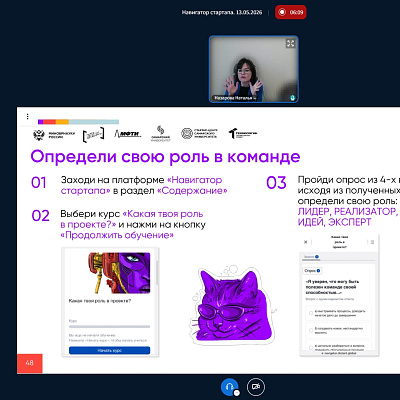The image size is (400, 400).
Task: Click the multicolor stripe above the logos
Action: click(x=78, y=122)
